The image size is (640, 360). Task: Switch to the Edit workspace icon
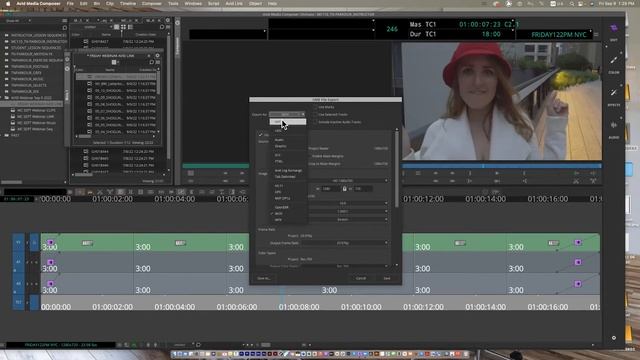tap(614, 29)
